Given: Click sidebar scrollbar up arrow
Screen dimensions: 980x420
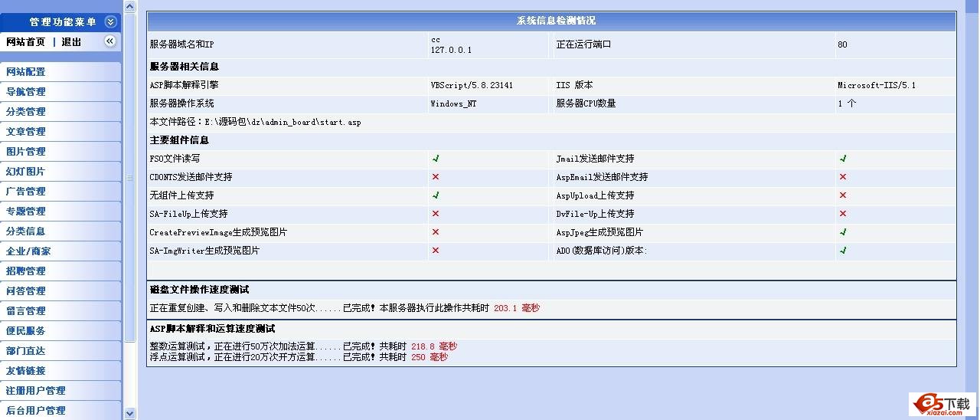Looking at the screenshot, I should (x=129, y=6).
